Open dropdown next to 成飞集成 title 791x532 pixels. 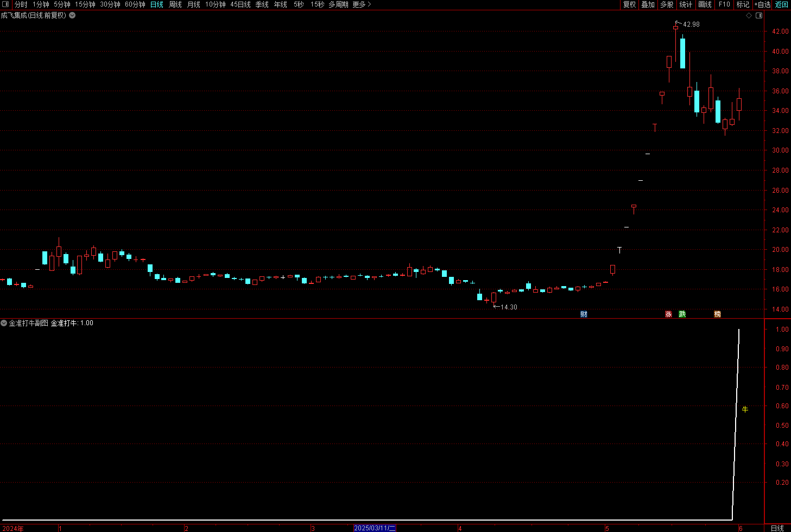click(72, 15)
